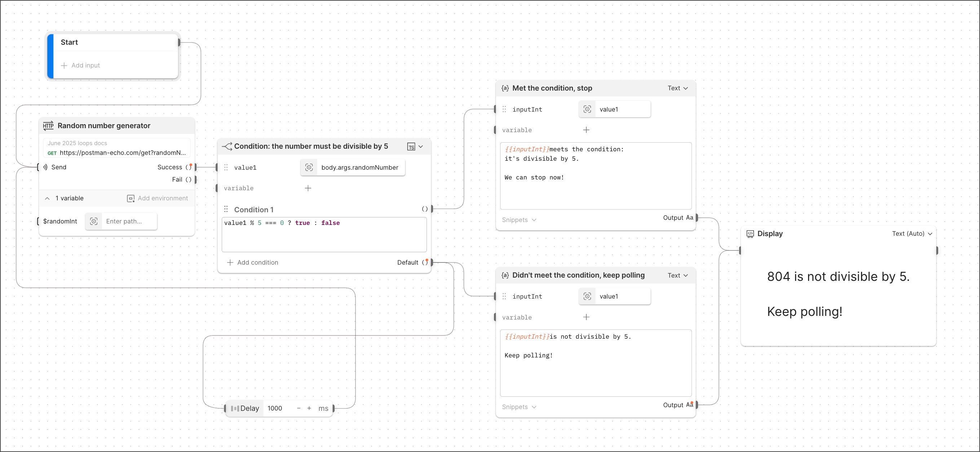Toggle the Default output parentheses on Condition node

(426, 262)
